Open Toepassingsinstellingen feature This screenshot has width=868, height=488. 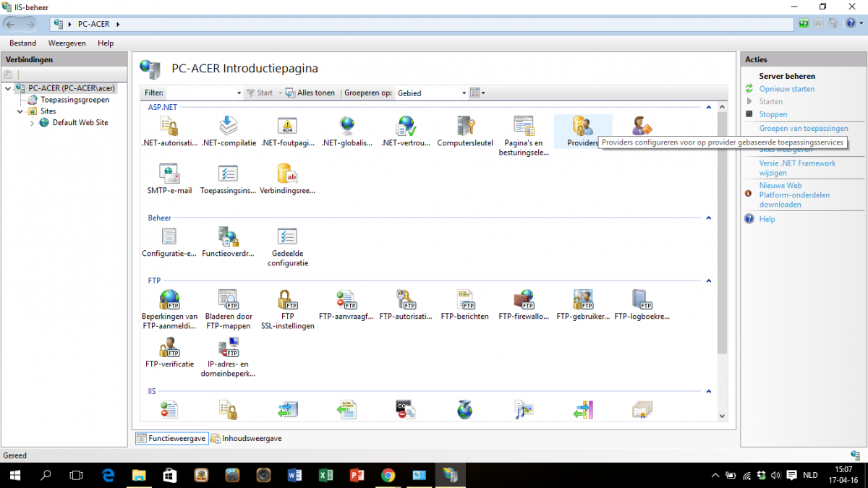click(x=229, y=180)
